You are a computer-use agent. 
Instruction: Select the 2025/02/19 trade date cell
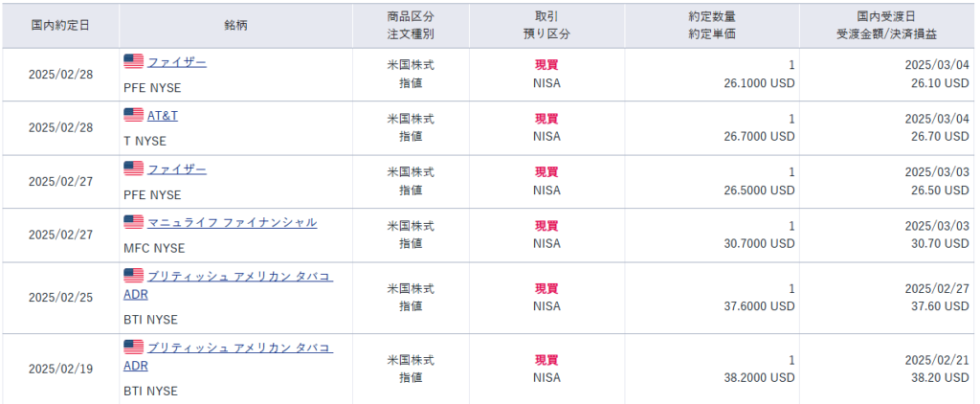click(59, 369)
